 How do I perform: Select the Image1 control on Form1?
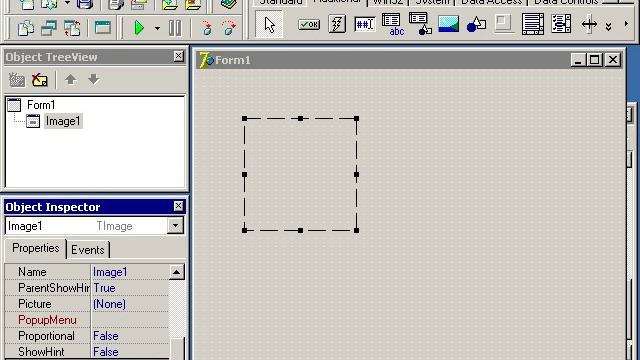click(x=300, y=175)
